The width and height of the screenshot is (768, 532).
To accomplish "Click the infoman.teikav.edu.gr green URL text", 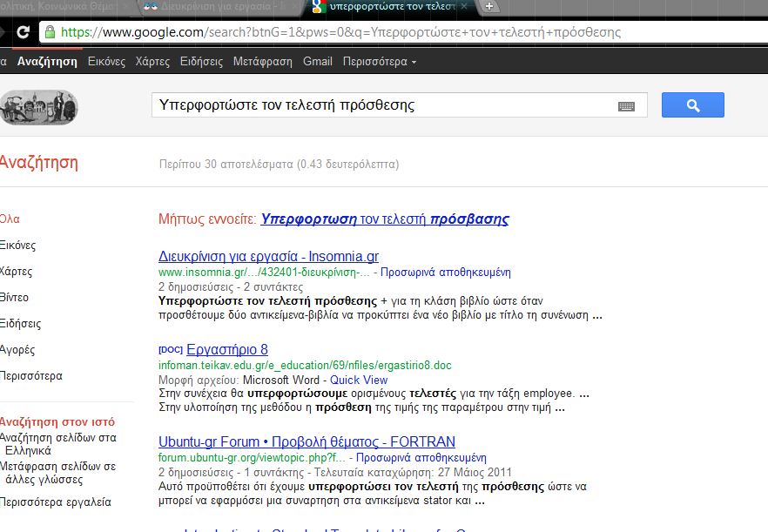I will click(x=305, y=366).
